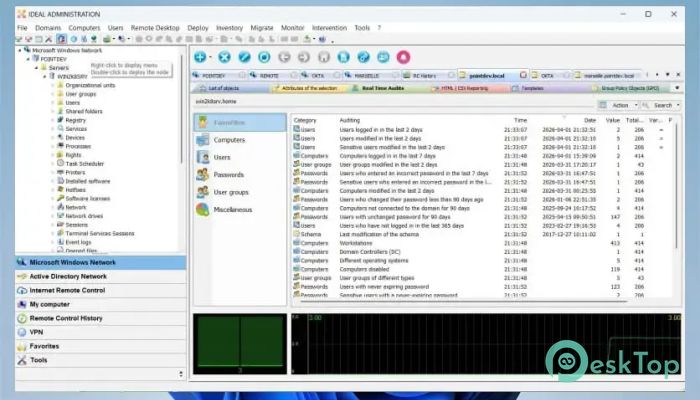This screenshot has height=400, width=700.
Task: Select 'Computers disabled' audit row
Action: [482, 269]
